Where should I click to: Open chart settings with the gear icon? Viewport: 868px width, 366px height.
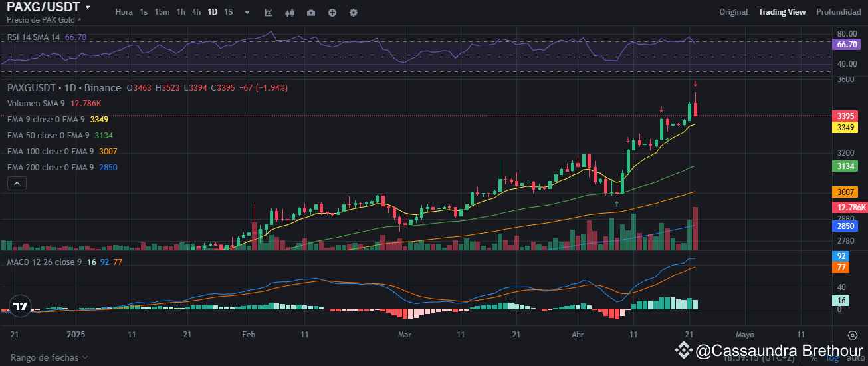[x=353, y=13]
